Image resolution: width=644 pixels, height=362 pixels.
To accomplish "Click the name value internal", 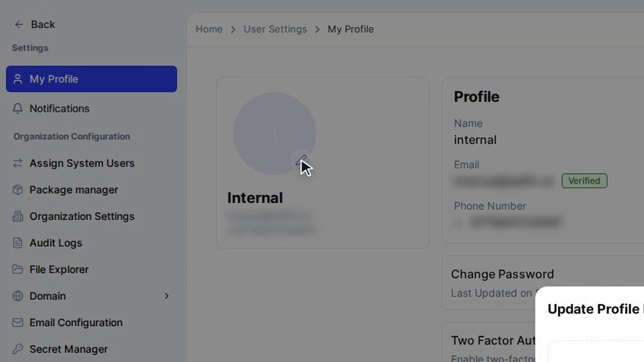I will tap(475, 140).
